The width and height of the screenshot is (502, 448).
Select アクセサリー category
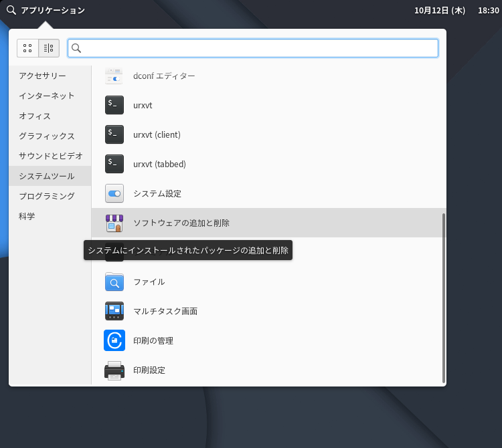50,76
